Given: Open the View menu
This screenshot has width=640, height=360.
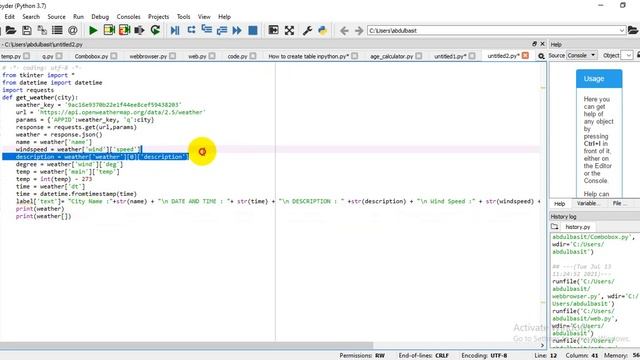Looking at the screenshot, I should click(204, 17).
